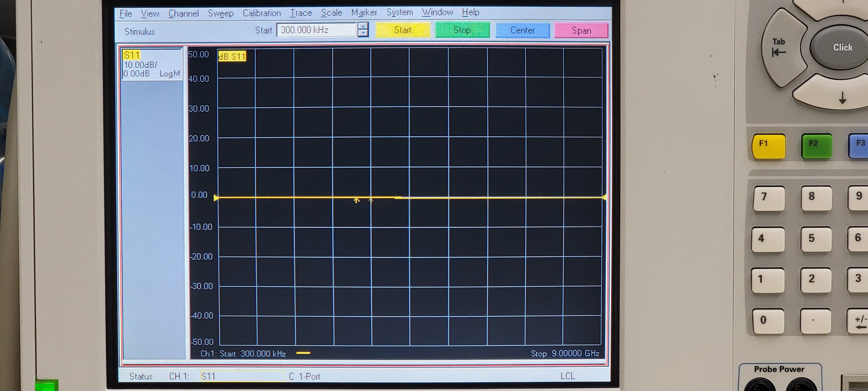Open the Calibration menu
Viewport: 868px width, 391px height.
pyautogui.click(x=261, y=13)
